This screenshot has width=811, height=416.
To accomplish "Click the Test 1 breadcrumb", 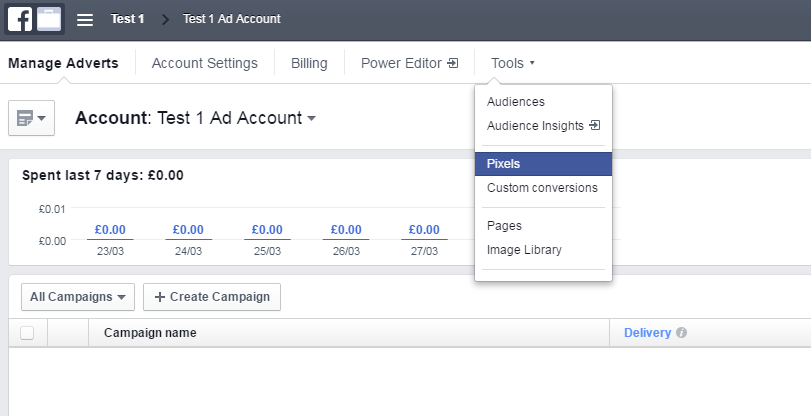I will [x=127, y=19].
